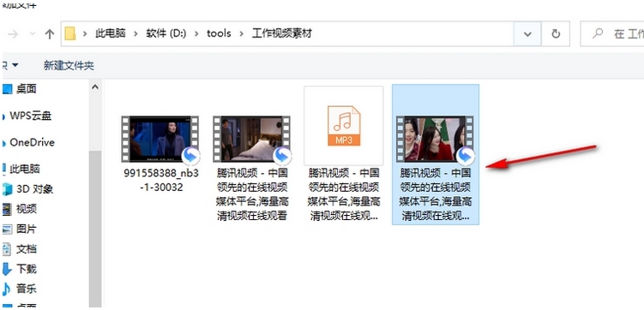Select 桌面 in navigation pane
This screenshot has height=310, width=644.
coord(27,89)
